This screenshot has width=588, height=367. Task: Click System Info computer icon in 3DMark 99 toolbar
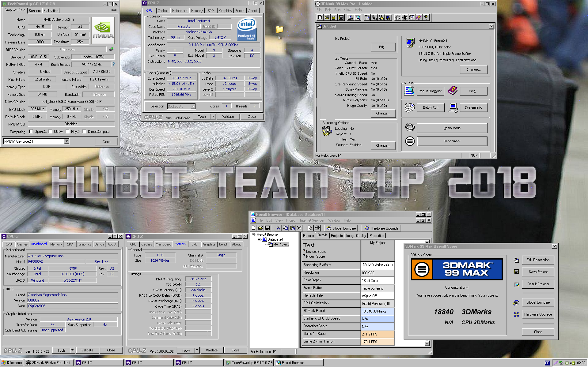351,17
